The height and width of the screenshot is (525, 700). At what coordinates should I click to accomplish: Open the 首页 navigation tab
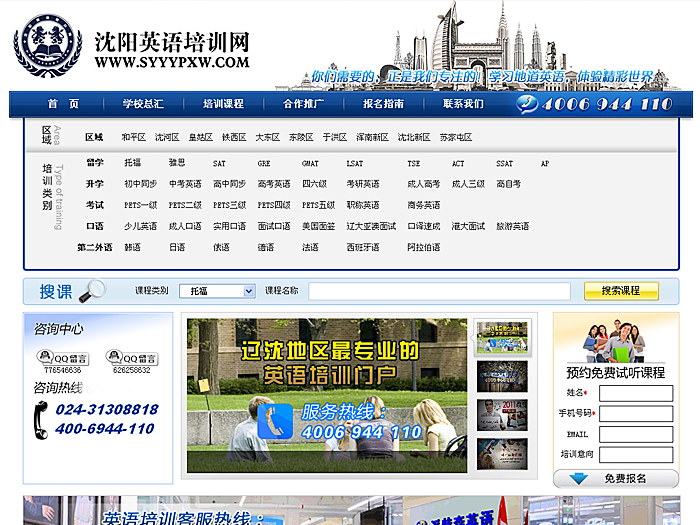pyautogui.click(x=62, y=104)
